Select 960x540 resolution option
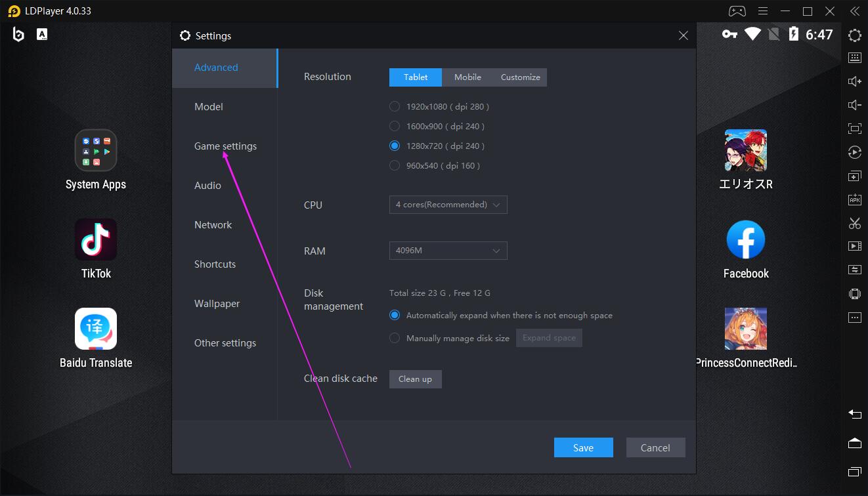Viewport: 868px width, 496px height. pyautogui.click(x=395, y=165)
